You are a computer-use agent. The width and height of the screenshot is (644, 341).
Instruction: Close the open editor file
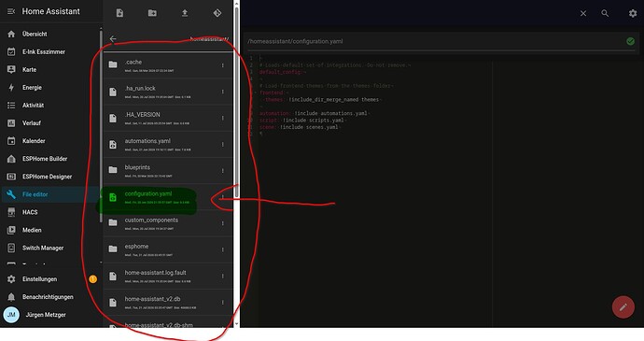point(583,14)
